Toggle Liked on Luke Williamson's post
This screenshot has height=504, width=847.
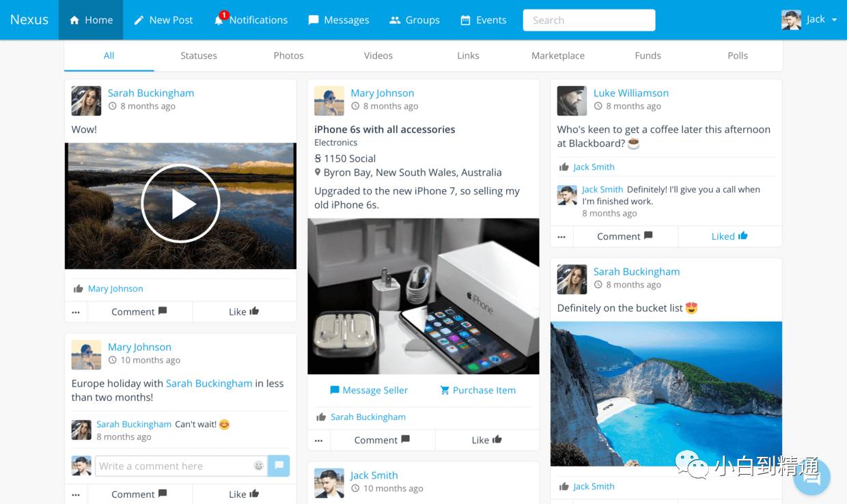tap(730, 236)
